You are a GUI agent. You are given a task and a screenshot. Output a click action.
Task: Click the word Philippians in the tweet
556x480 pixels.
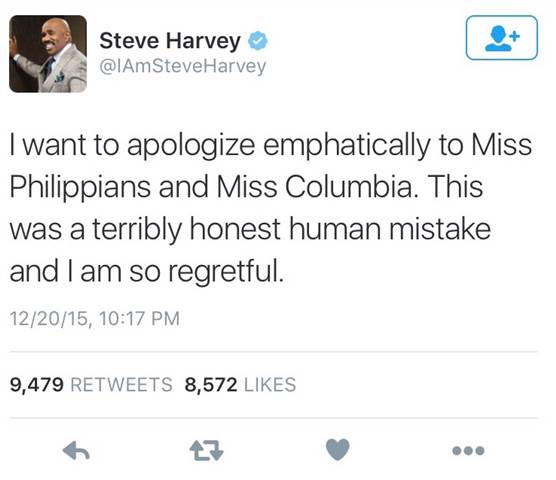(x=80, y=188)
